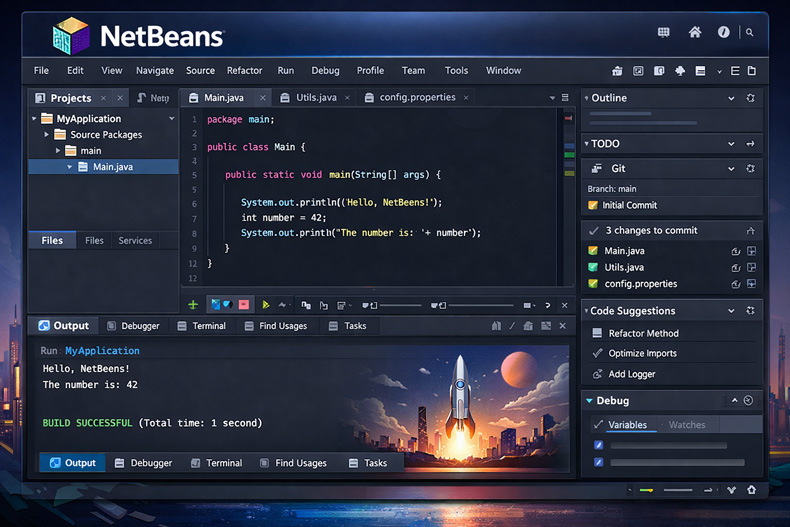Click the Git panel settings gear
This screenshot has width=790, height=527.
(751, 168)
